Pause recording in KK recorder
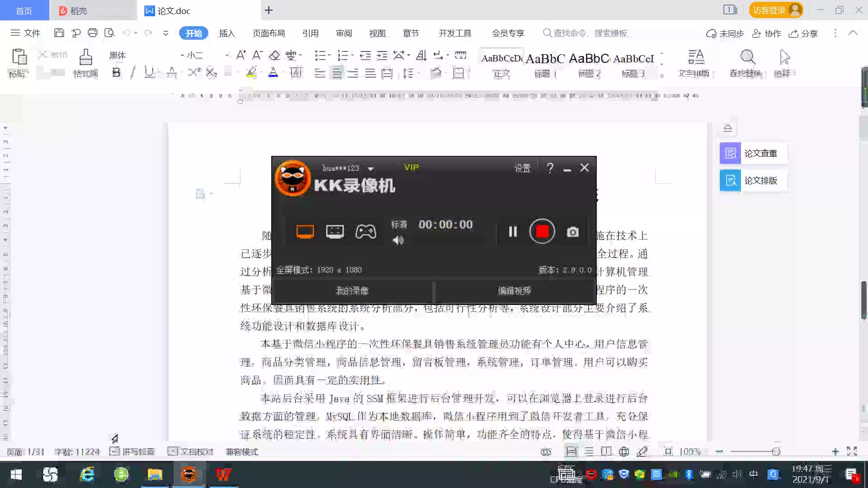The height and width of the screenshot is (488, 868). click(x=512, y=232)
